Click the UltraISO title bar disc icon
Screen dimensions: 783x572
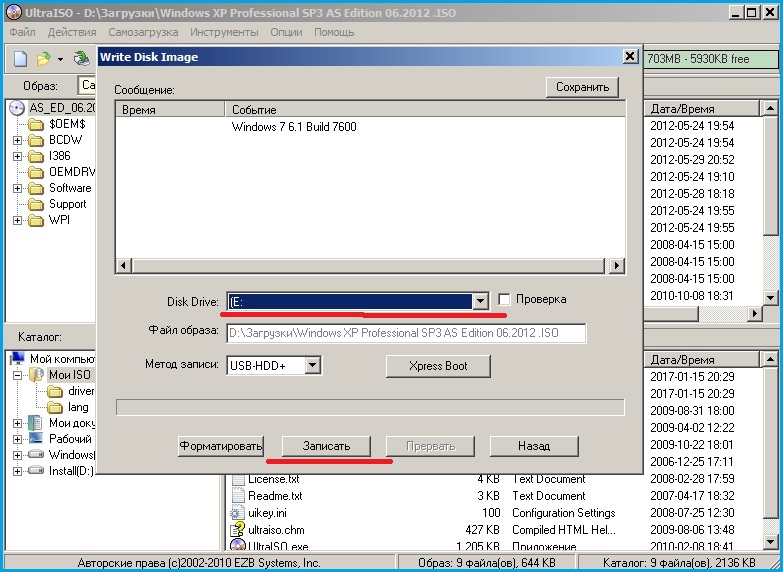point(13,12)
